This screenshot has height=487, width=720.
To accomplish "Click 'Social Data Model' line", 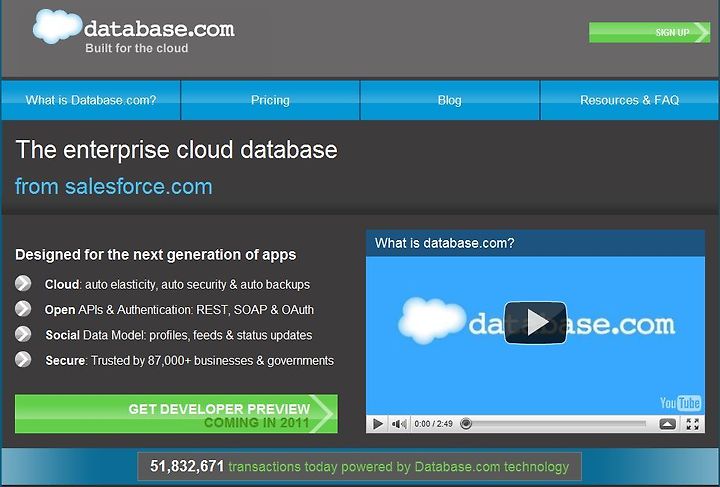I will [179, 335].
